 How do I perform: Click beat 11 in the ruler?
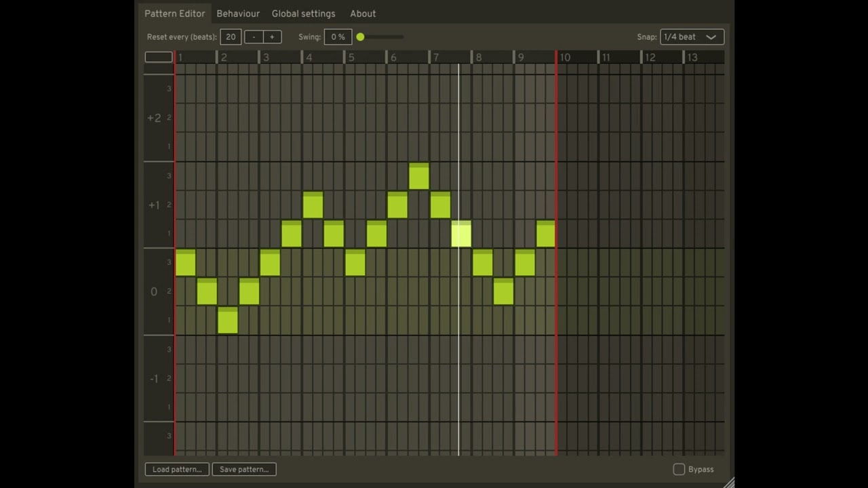[x=608, y=58]
